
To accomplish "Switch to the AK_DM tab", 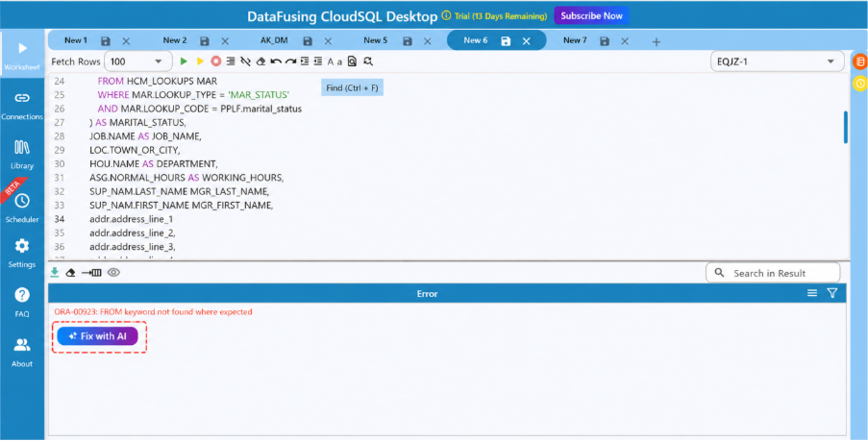I will (x=274, y=40).
